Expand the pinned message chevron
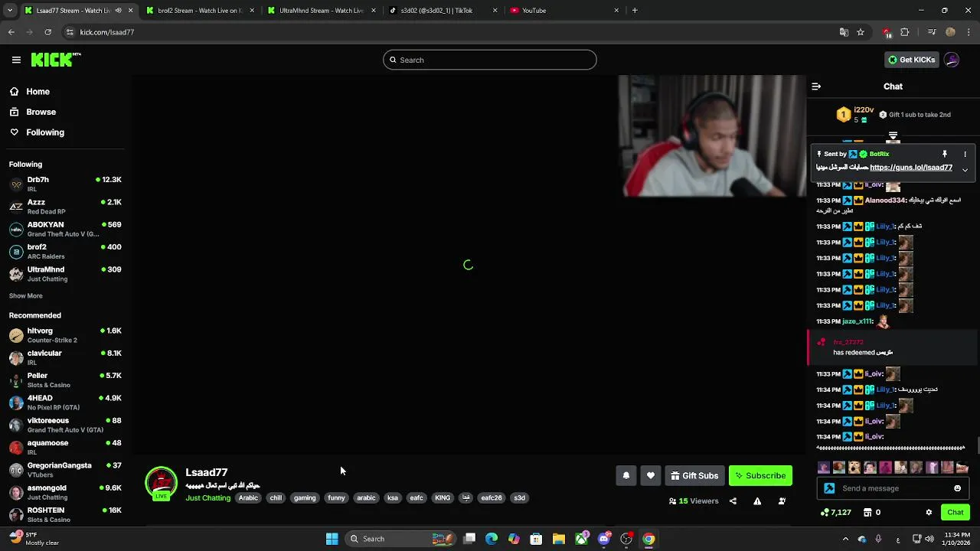The image size is (980, 551). click(965, 170)
